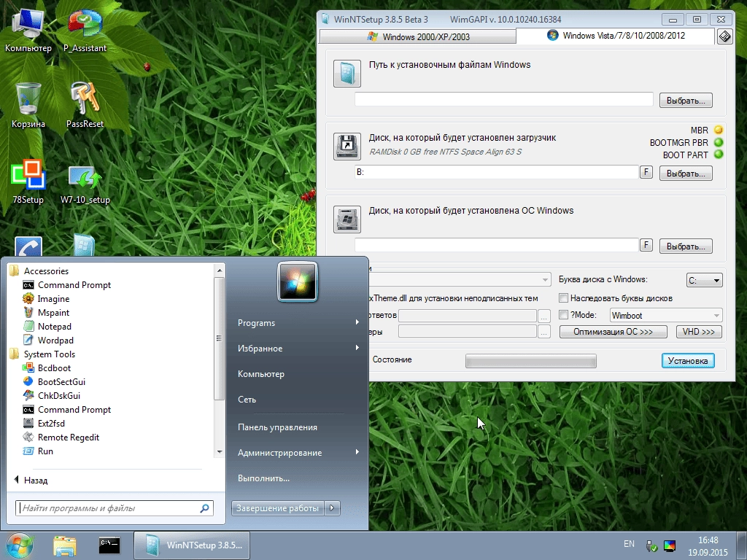
Task: Click the Windows installation files path field
Action: (503, 99)
